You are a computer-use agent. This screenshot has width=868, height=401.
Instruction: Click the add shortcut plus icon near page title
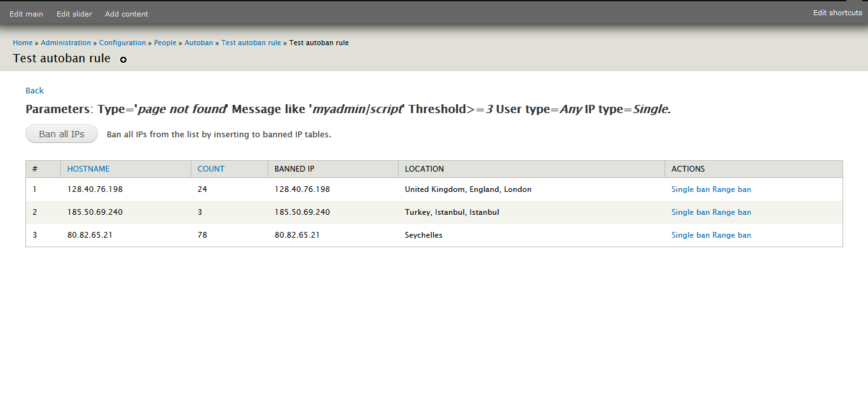pos(123,59)
